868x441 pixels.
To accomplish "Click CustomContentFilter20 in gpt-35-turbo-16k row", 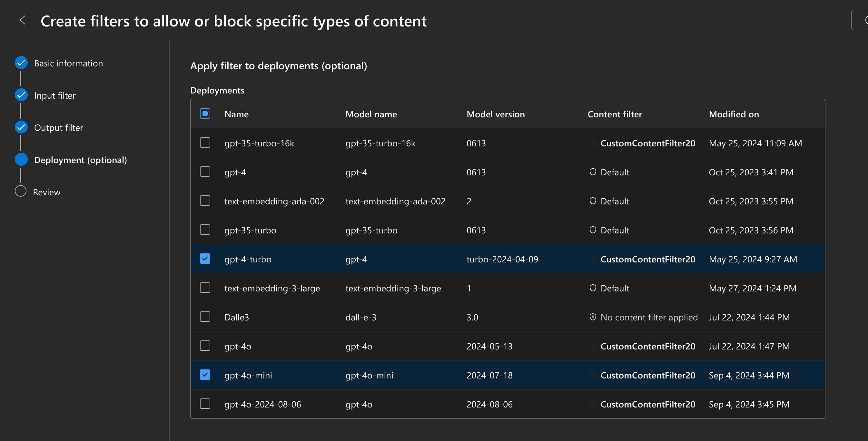I will (648, 143).
